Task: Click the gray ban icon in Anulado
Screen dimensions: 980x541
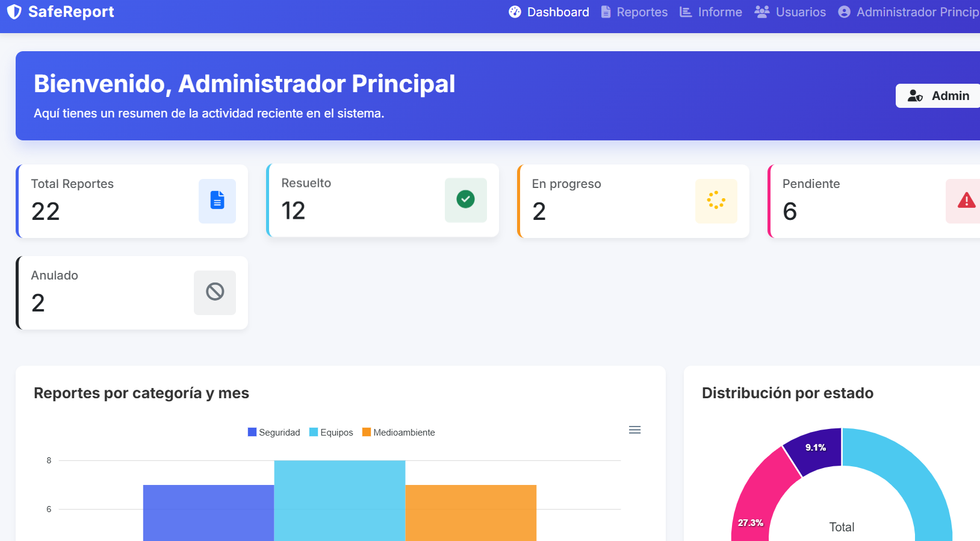Action: (x=215, y=292)
